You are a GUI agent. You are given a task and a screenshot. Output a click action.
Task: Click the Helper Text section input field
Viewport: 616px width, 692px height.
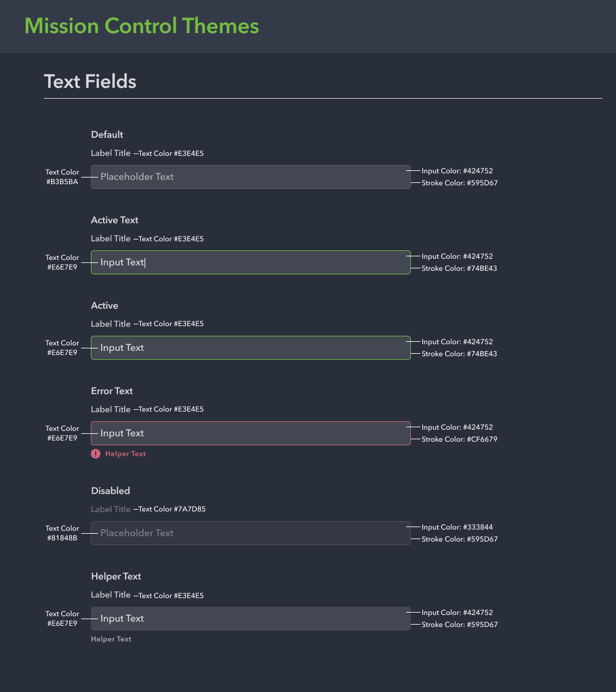tap(250, 619)
